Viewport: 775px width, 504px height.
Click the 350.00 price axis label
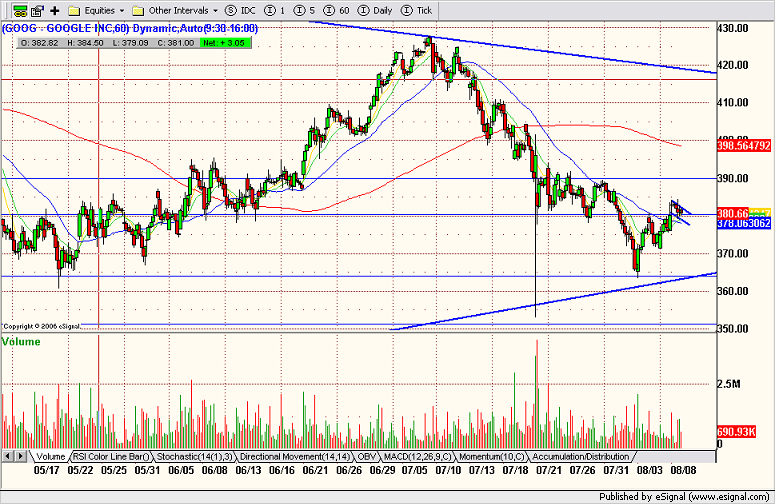tap(732, 329)
